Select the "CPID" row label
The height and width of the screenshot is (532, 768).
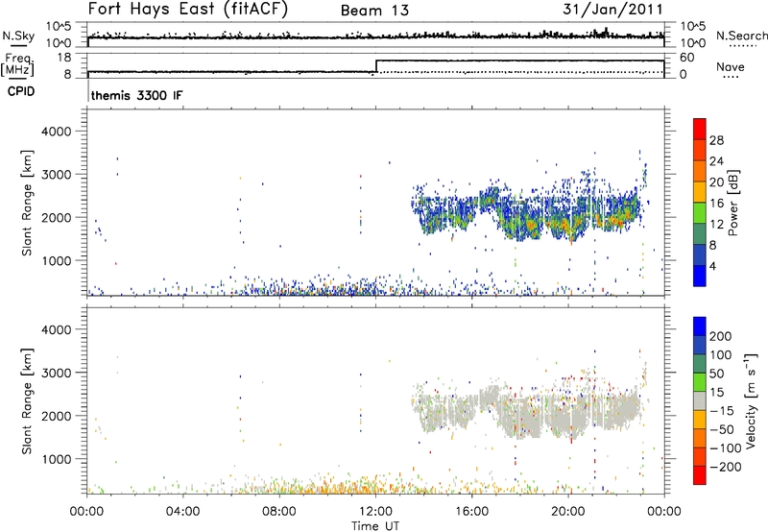click(x=21, y=91)
